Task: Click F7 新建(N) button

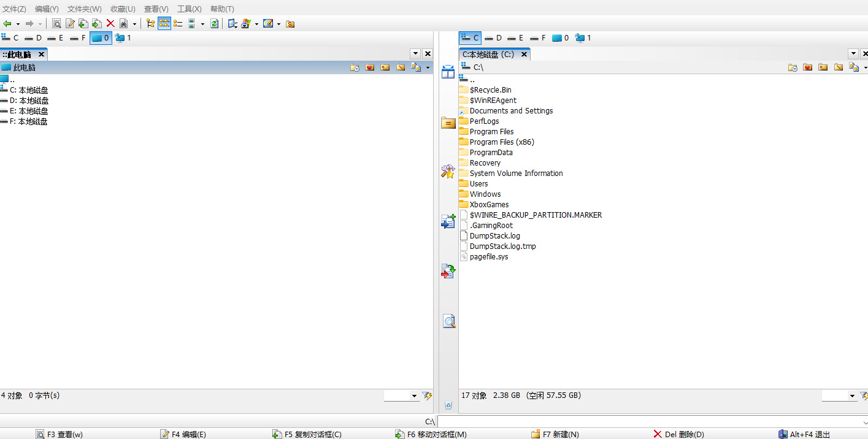Action: [555, 434]
